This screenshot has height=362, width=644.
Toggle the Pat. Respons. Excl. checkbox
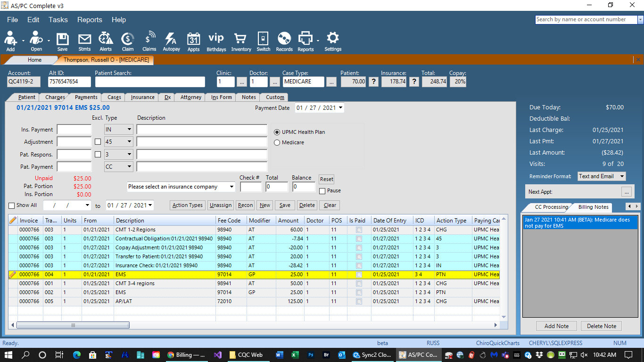coord(98,154)
